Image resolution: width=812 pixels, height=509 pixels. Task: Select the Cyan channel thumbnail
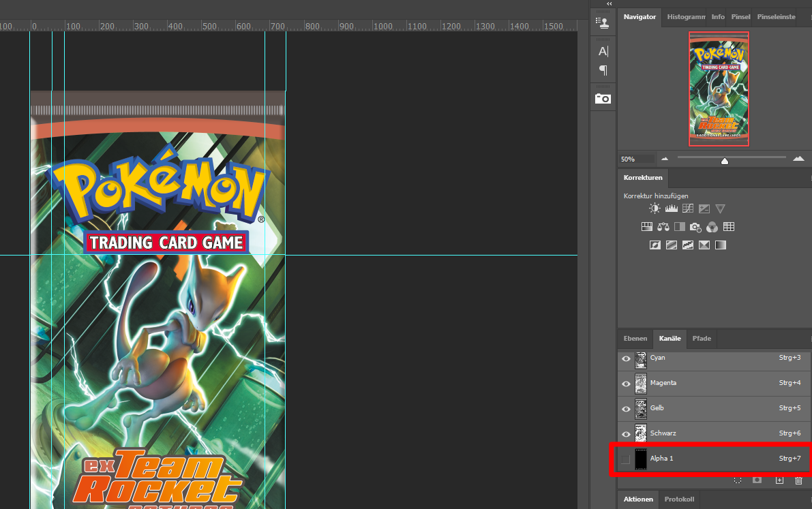pyautogui.click(x=641, y=359)
